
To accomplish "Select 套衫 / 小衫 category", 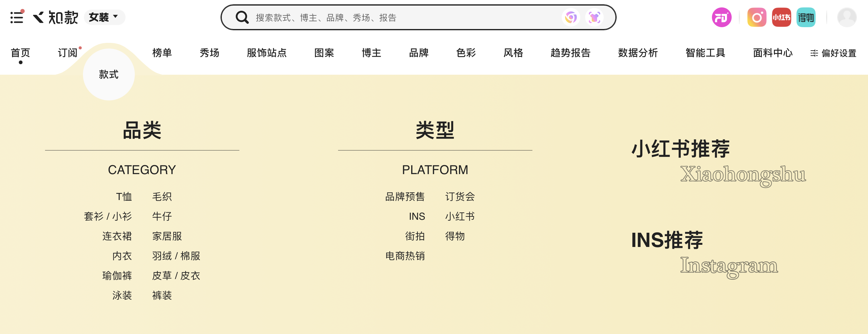I will (108, 216).
